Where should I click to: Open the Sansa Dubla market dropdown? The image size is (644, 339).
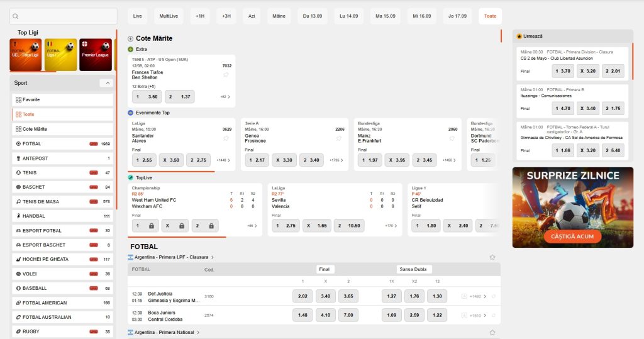point(413,270)
